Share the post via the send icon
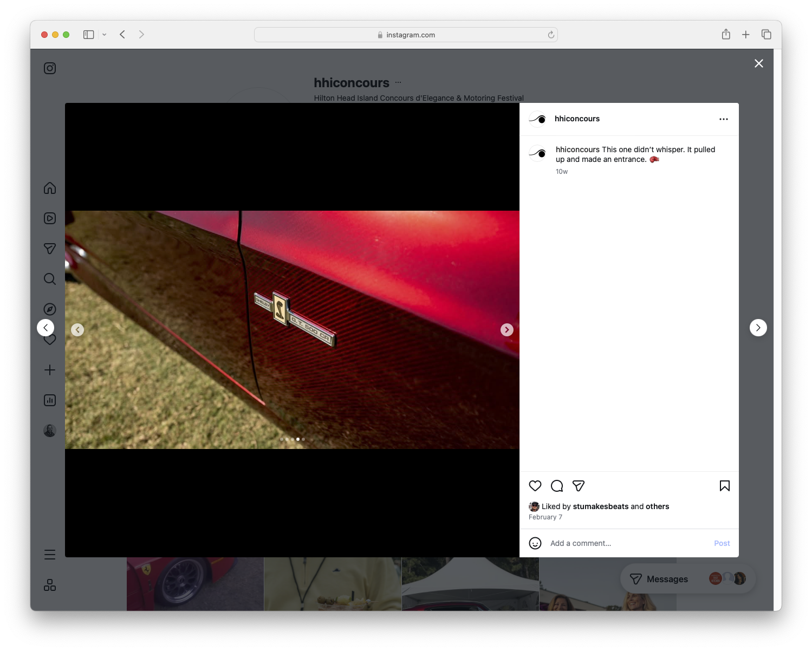812x651 pixels. 579,486
